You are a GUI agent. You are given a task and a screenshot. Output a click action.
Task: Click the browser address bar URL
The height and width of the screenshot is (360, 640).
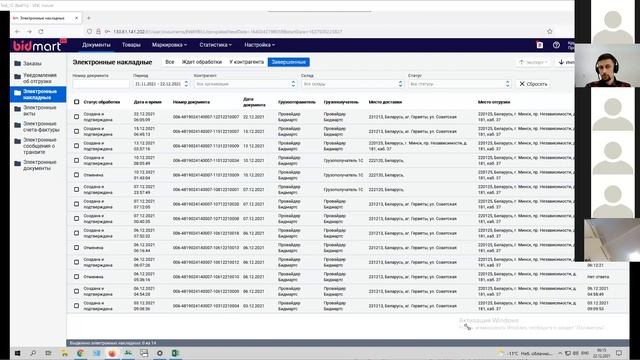[228, 31]
